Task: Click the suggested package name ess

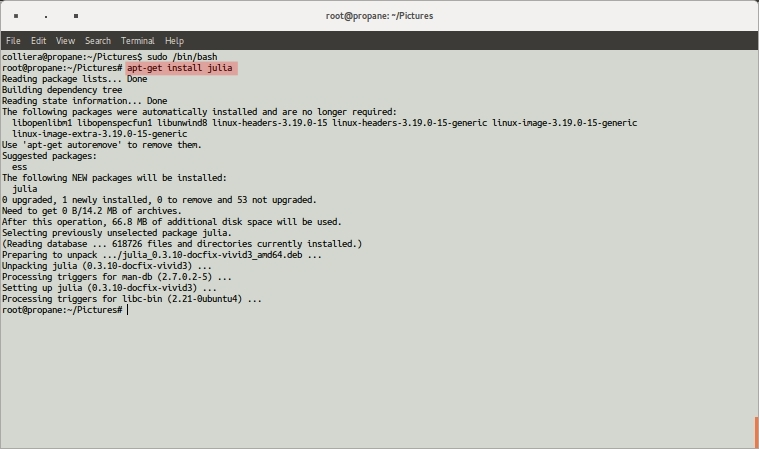Action: point(19,167)
